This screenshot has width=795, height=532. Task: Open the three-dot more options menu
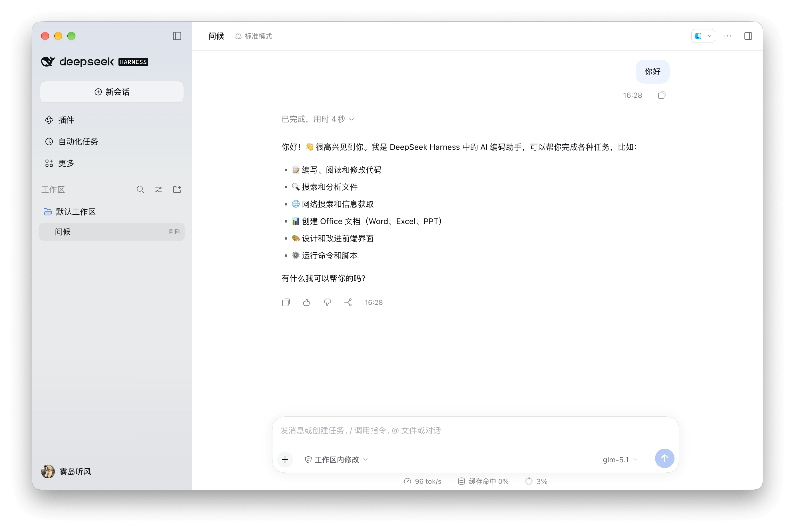[727, 36]
